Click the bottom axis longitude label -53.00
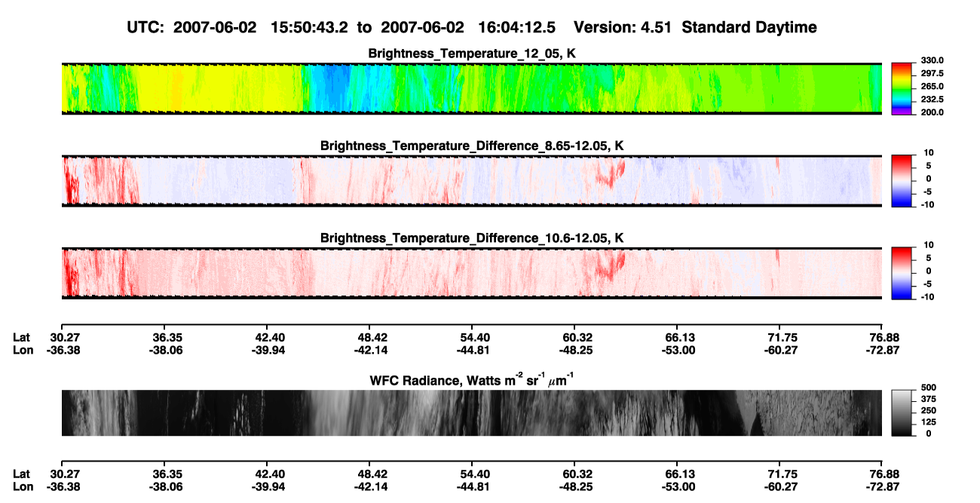980x503 pixels. [x=678, y=486]
